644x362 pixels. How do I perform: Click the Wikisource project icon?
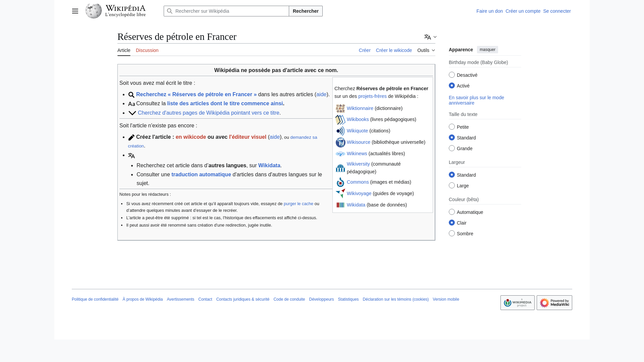(340, 142)
